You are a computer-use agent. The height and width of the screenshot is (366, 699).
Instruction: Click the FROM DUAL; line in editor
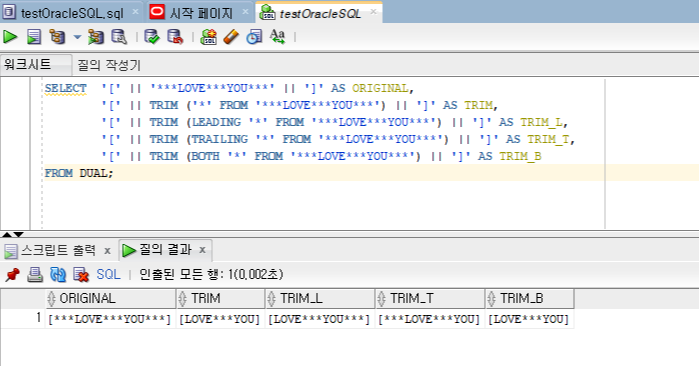[x=79, y=173]
